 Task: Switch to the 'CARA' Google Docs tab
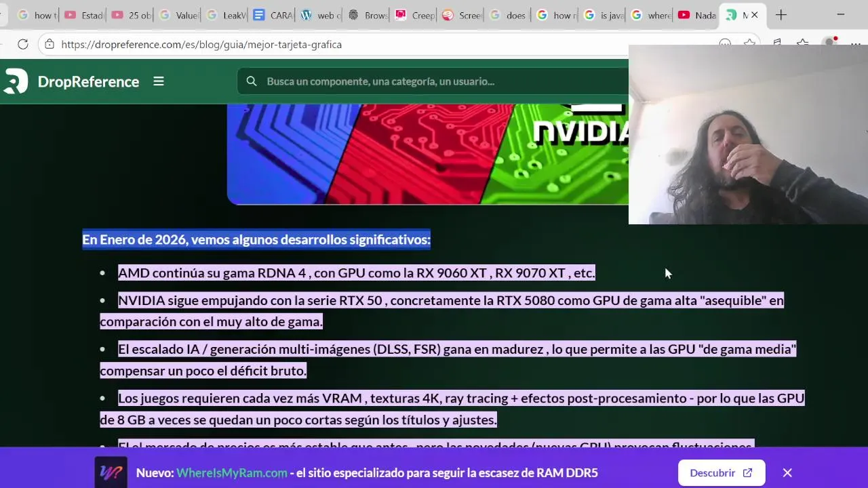(x=273, y=15)
